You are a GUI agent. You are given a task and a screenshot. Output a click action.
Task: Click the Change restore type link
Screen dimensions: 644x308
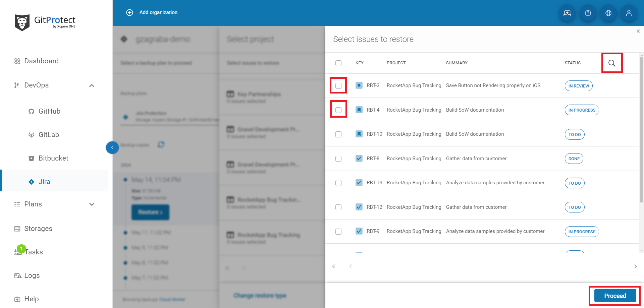260,295
